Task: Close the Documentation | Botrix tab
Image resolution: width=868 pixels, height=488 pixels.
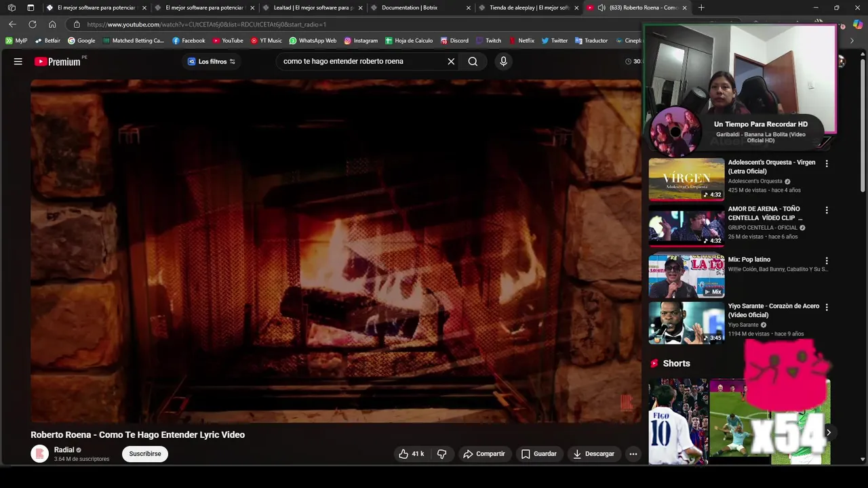Action: (469, 8)
